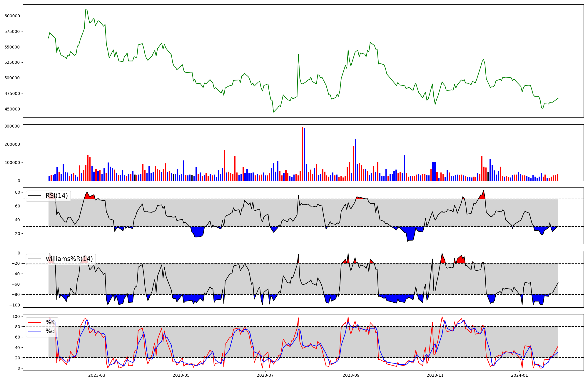Click the 2024-01 date tick label

[519, 375]
